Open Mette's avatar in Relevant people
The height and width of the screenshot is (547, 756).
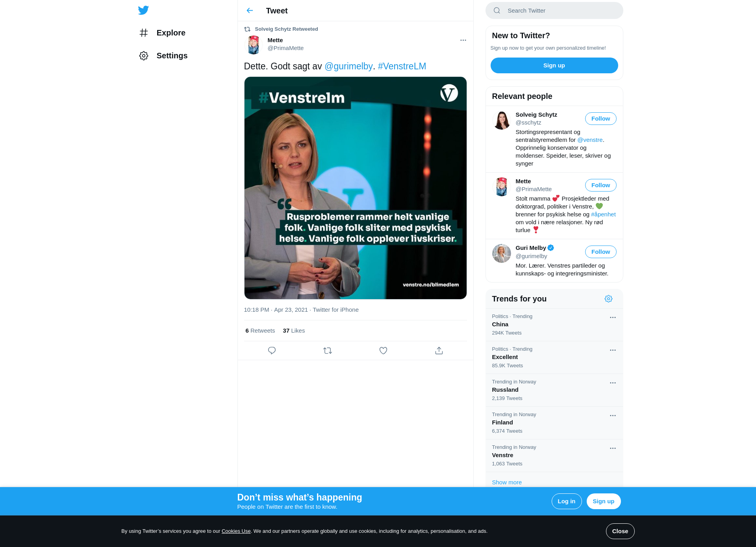tap(502, 187)
